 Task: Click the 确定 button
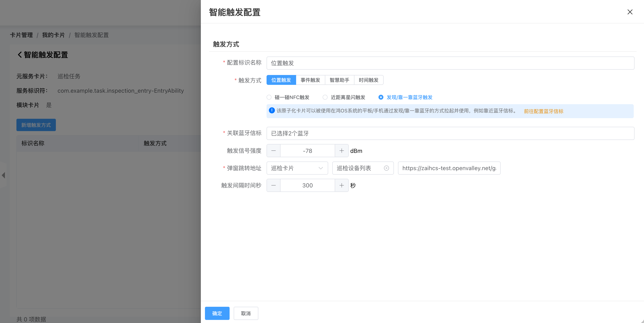pyautogui.click(x=217, y=313)
